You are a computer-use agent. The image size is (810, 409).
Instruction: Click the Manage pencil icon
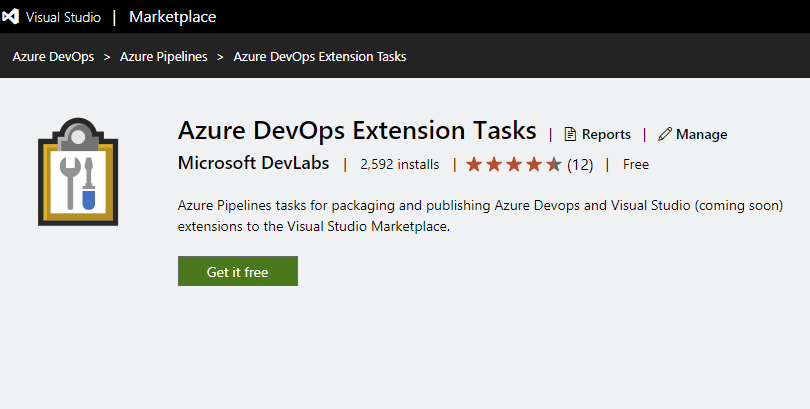[665, 134]
